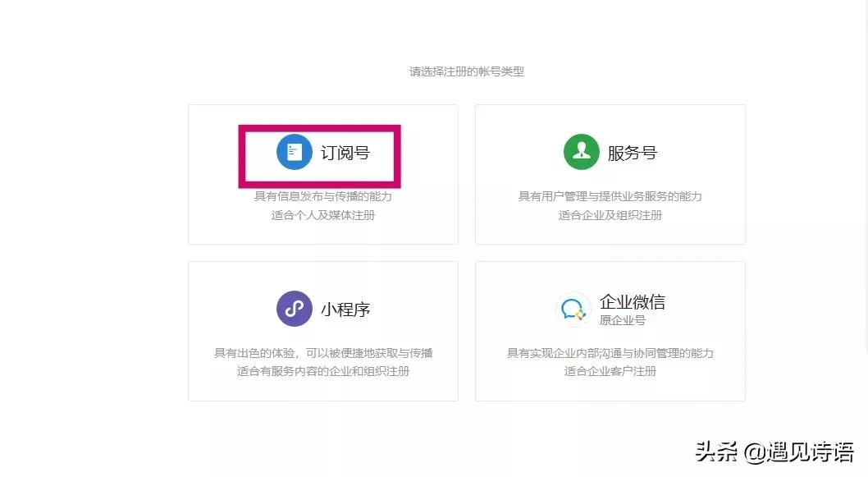Screen dimensions: 868x477
Task: Click text 适合企业及组织注册
Action: [610, 215]
